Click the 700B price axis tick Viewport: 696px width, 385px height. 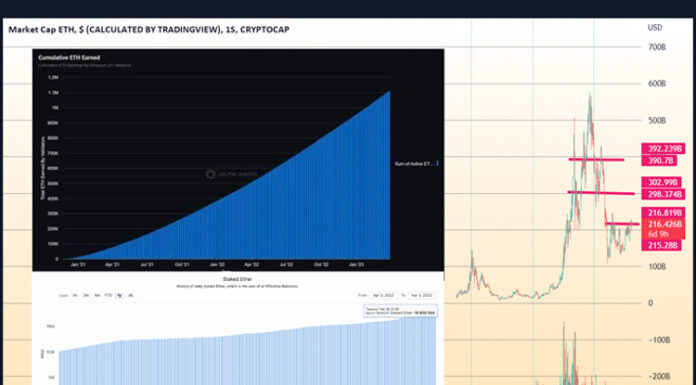click(656, 47)
